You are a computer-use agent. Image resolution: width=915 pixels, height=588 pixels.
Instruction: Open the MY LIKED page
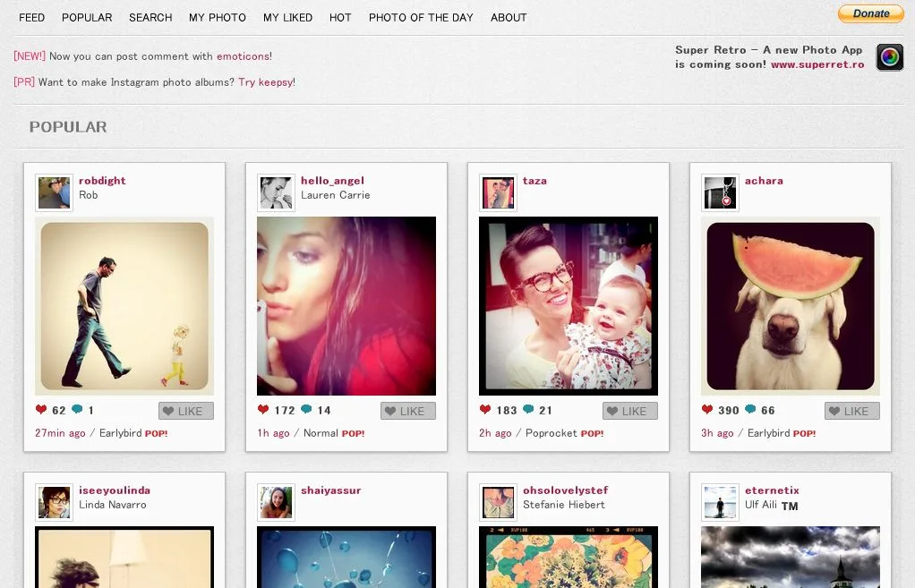[x=287, y=17]
